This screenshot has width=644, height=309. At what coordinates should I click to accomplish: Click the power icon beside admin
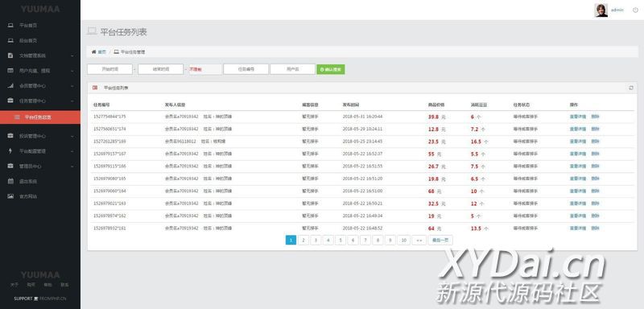click(x=635, y=10)
